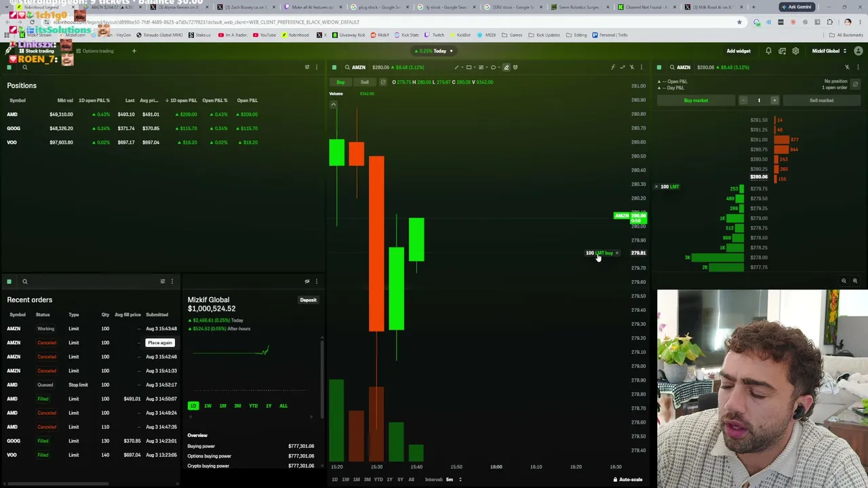Click the compare chart icon next to indicators
Image resolution: width=868 pixels, height=488 pixels.
click(x=622, y=67)
